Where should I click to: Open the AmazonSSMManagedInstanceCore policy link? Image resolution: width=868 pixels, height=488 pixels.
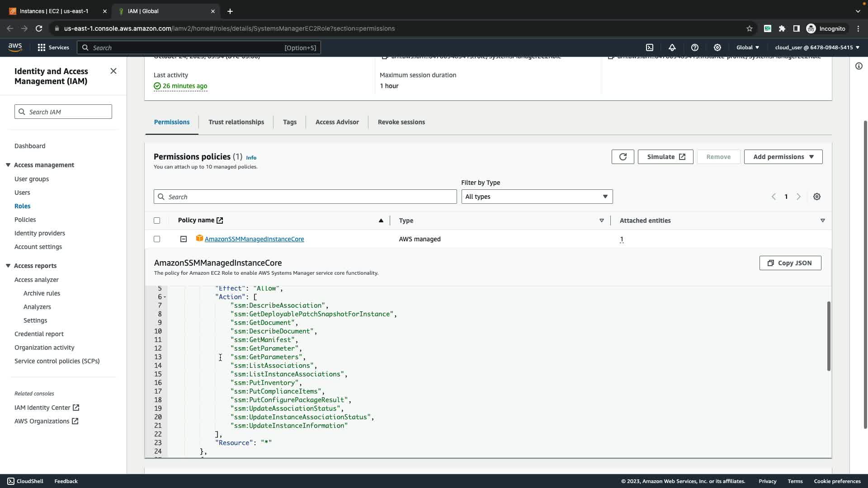[254, 239]
